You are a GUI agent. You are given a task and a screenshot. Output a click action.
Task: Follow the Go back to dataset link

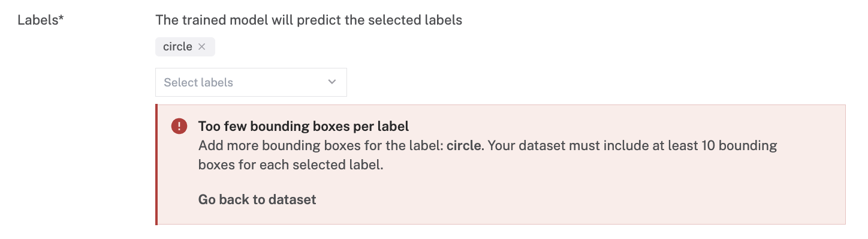(257, 199)
